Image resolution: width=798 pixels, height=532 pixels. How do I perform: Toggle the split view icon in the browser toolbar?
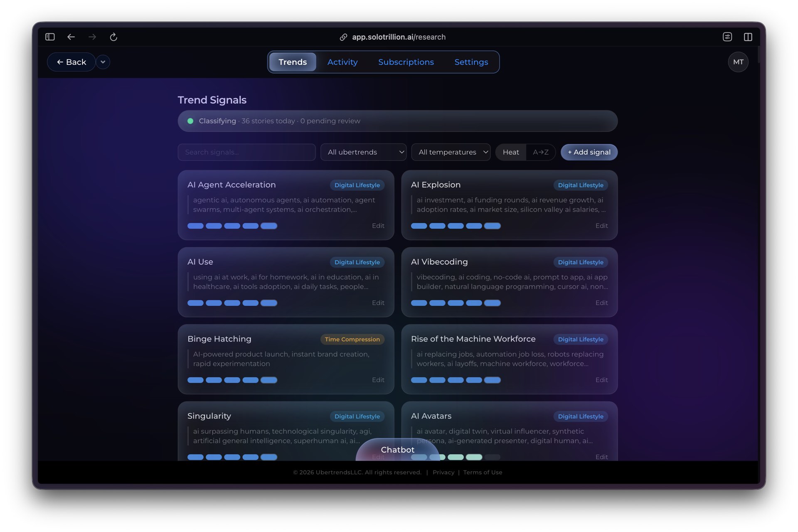[x=748, y=37]
